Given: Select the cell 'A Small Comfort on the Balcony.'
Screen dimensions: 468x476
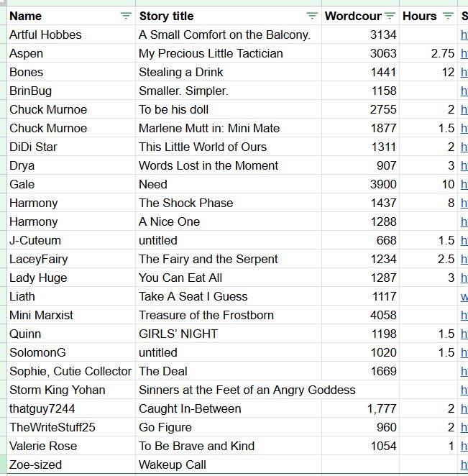Looking at the screenshot, I should coord(229,35).
